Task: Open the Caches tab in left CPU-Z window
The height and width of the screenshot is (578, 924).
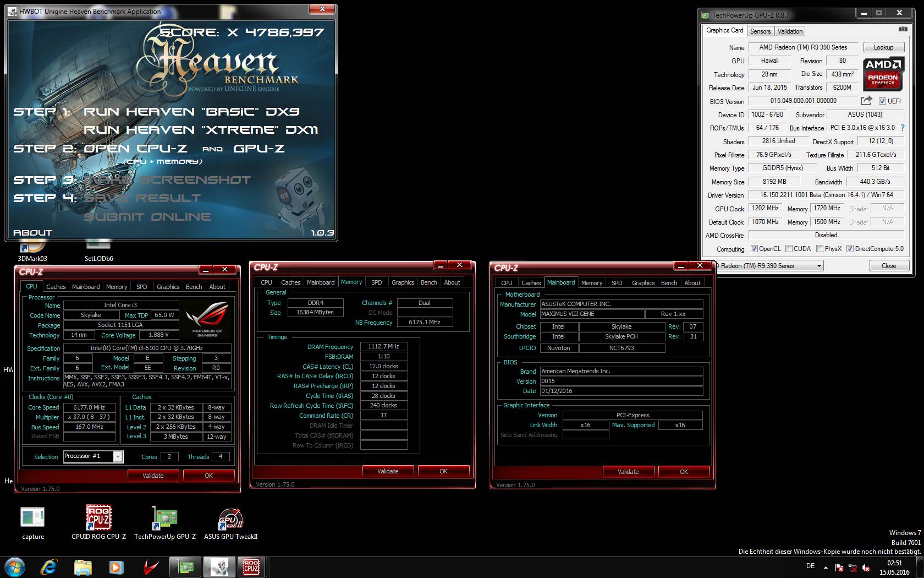Action: click(56, 287)
